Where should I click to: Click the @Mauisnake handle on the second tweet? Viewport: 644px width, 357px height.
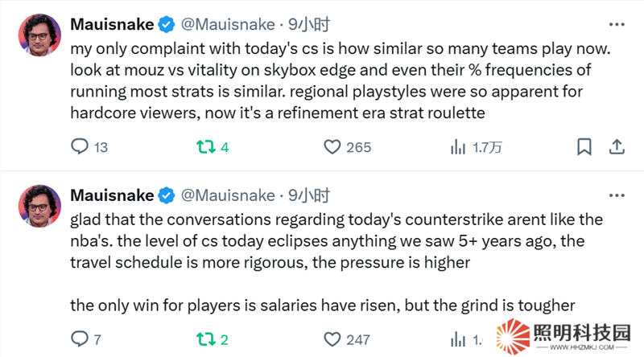228,195
